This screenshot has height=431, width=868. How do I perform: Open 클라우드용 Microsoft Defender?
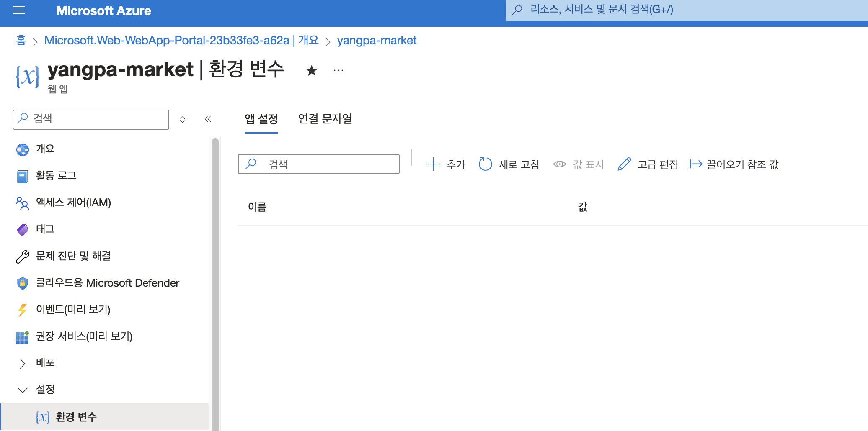[108, 283]
